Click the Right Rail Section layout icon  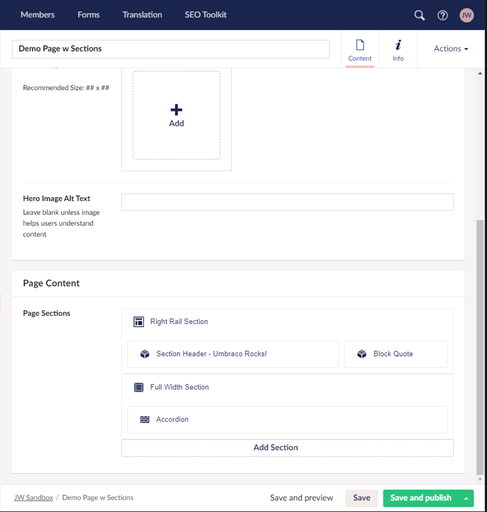(139, 322)
